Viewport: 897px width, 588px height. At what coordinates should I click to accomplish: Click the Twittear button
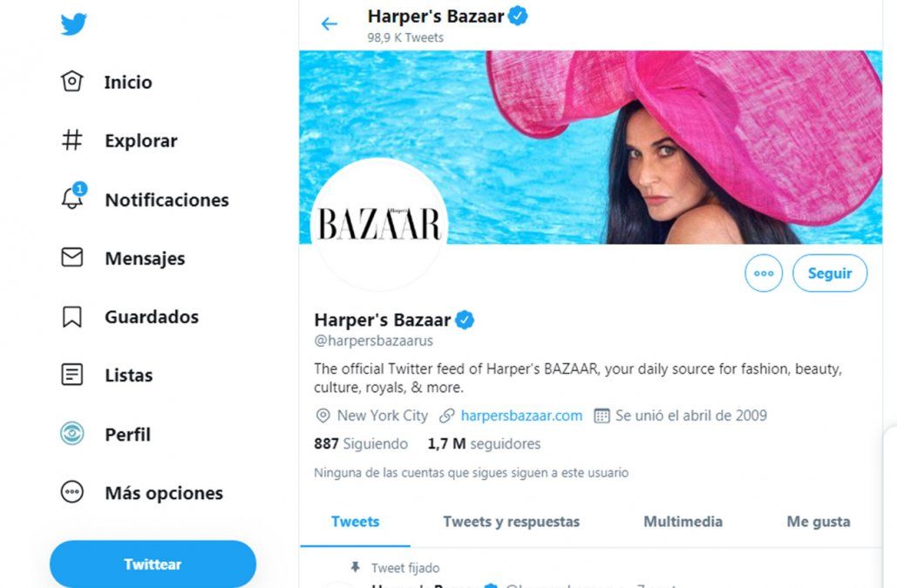point(153,564)
